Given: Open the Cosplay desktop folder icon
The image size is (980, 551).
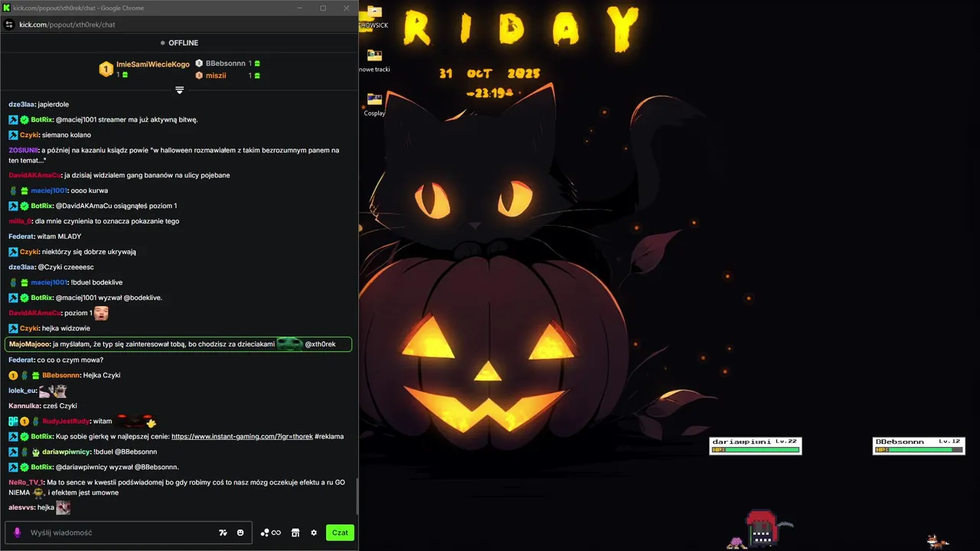Looking at the screenshot, I should [x=374, y=103].
